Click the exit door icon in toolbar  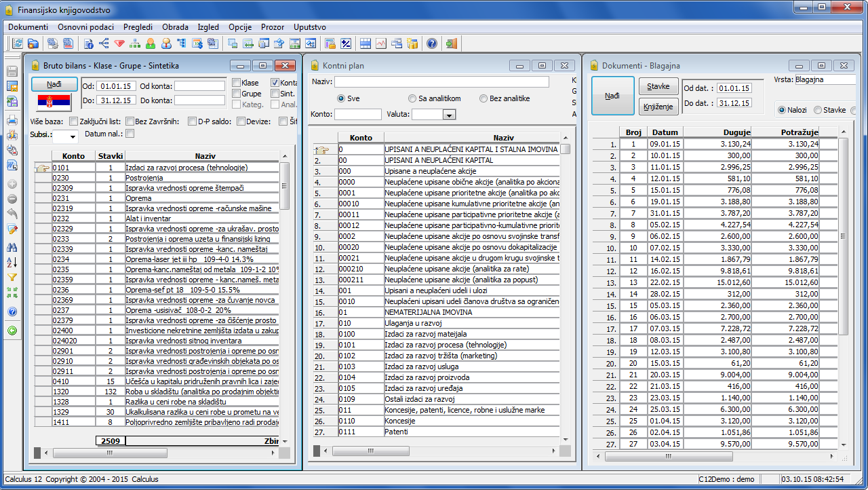click(451, 43)
